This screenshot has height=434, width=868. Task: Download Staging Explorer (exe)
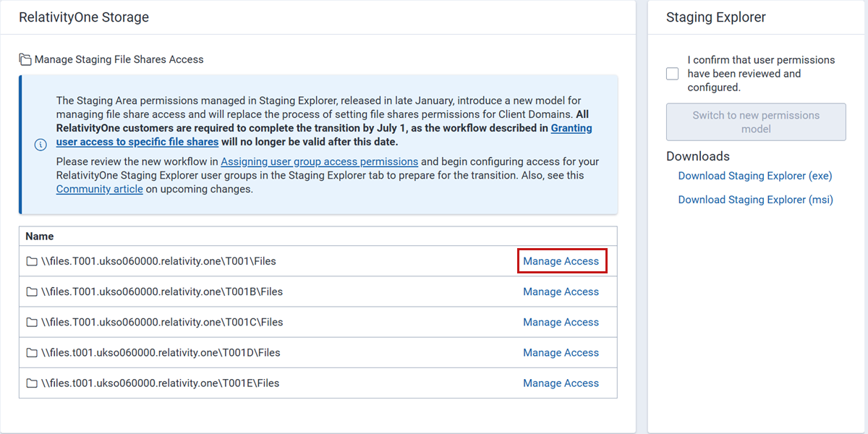755,176
